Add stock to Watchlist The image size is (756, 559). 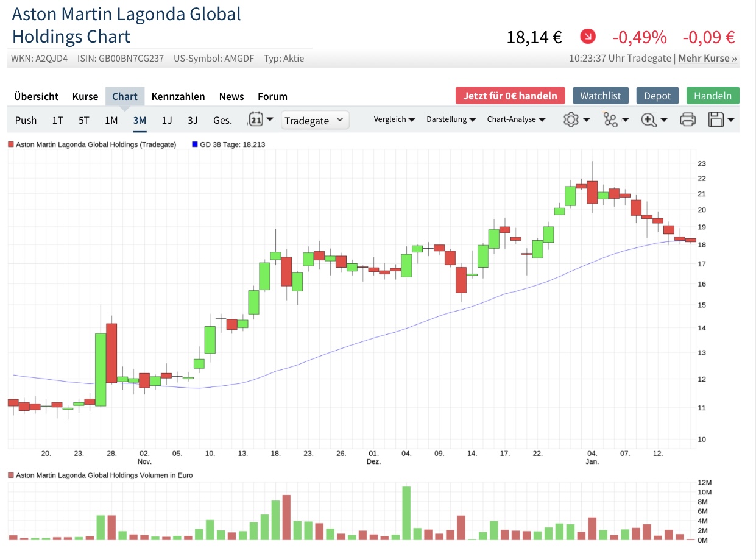[x=601, y=96]
